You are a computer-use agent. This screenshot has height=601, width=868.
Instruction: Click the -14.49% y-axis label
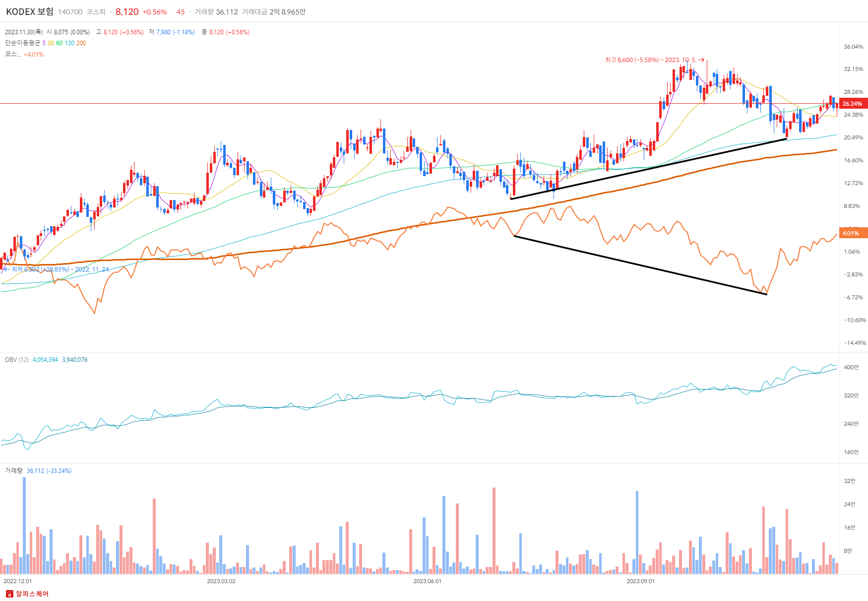tap(855, 343)
